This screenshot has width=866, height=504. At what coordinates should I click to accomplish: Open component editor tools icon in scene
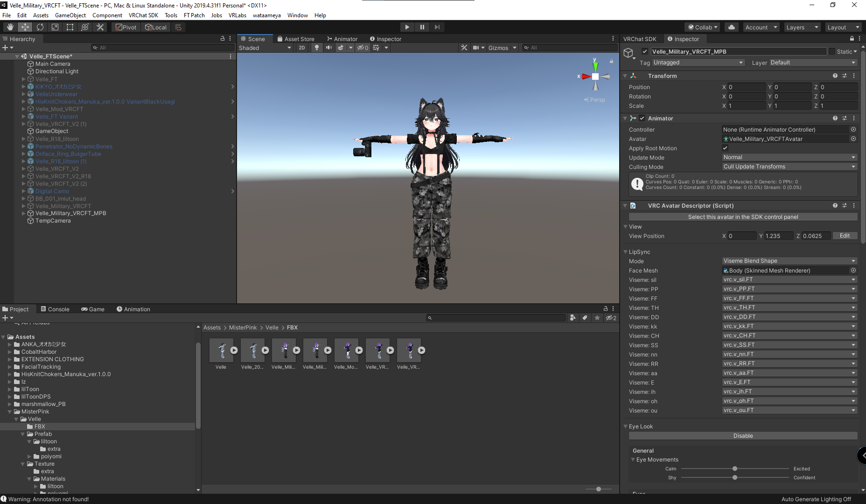coord(464,48)
